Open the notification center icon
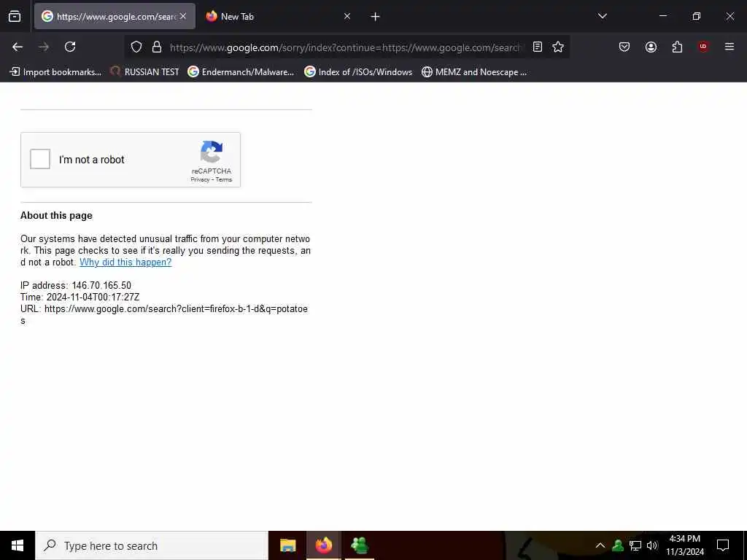Image resolution: width=747 pixels, height=560 pixels. (723, 545)
